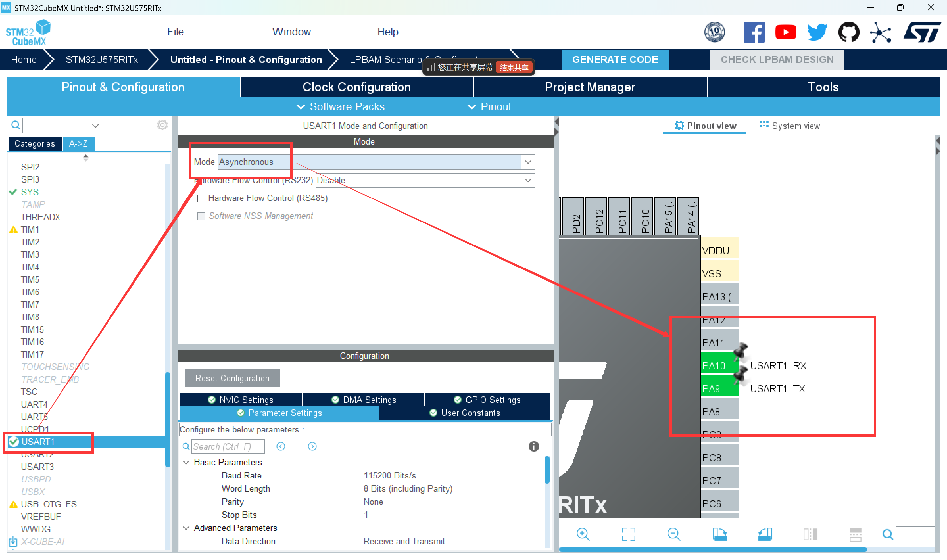The width and height of the screenshot is (947, 560).
Task: Click the CHECK LPBAM DESIGN button
Action: 777,59
